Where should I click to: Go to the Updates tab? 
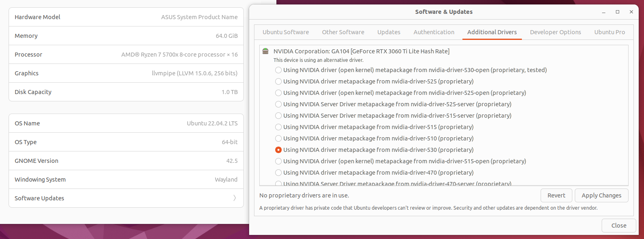(388, 32)
